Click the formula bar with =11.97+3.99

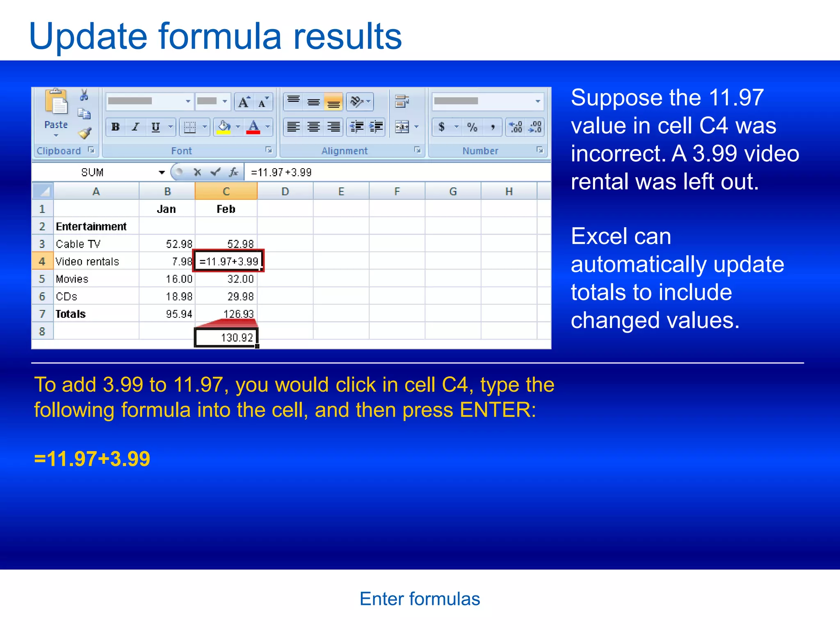397,172
